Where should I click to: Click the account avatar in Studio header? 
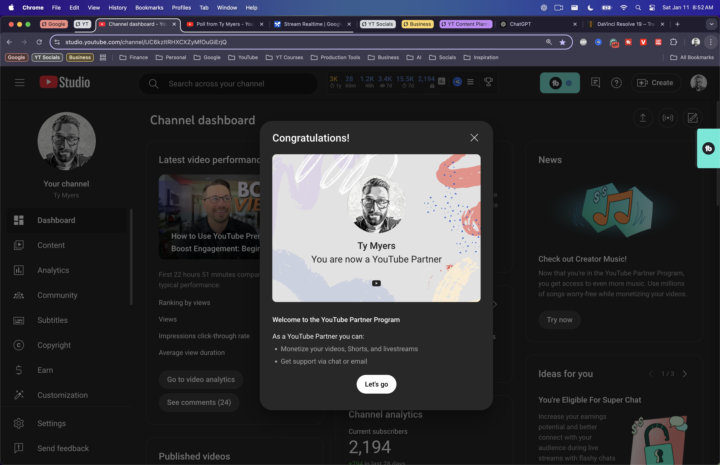tap(698, 83)
